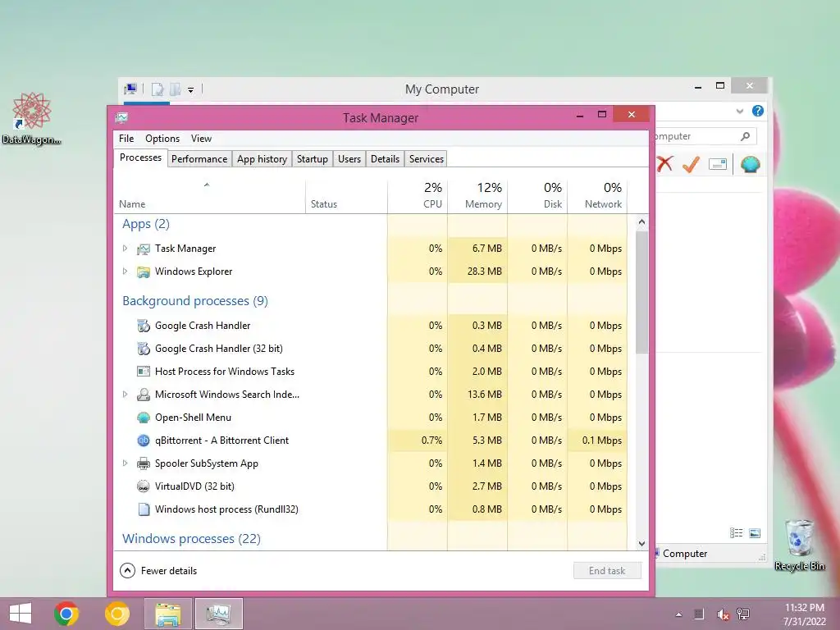The width and height of the screenshot is (840, 630).
Task: Switch to the Performance tab
Action: click(x=199, y=159)
